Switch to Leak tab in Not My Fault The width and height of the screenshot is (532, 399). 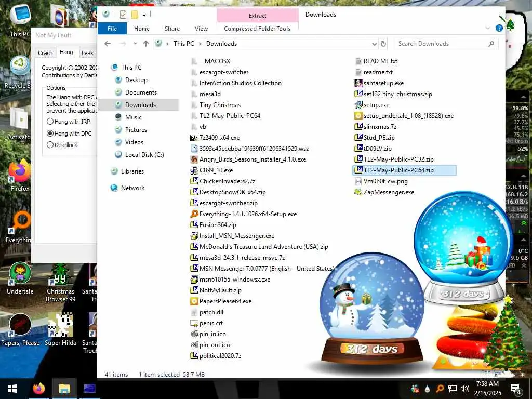[87, 53]
